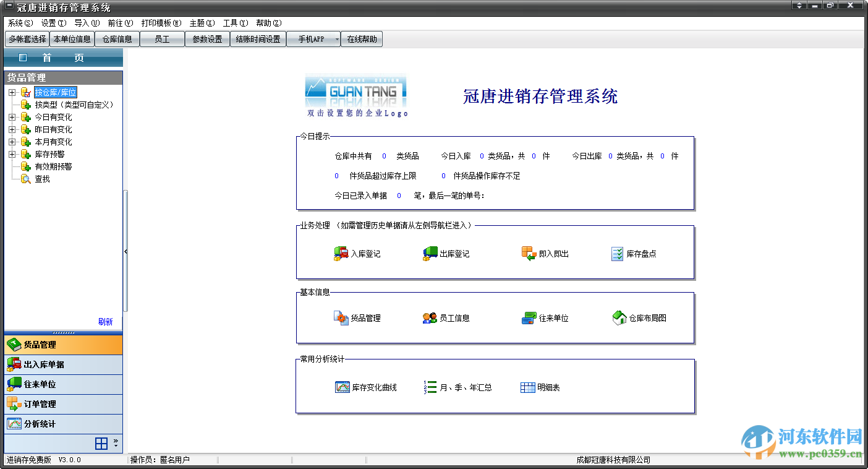Click the 查找 magnifier icon
The image size is (868, 469).
[25, 179]
